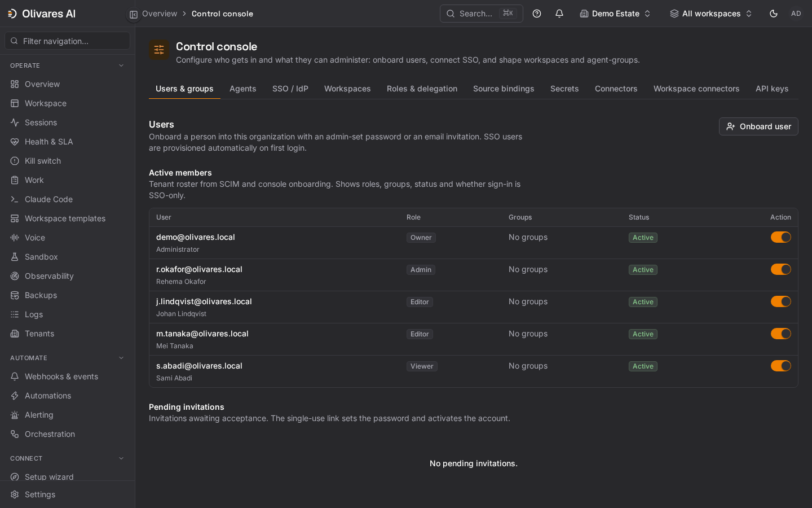The image size is (812, 508).
Task: Click the Active status for s.abadi
Action: point(643,366)
